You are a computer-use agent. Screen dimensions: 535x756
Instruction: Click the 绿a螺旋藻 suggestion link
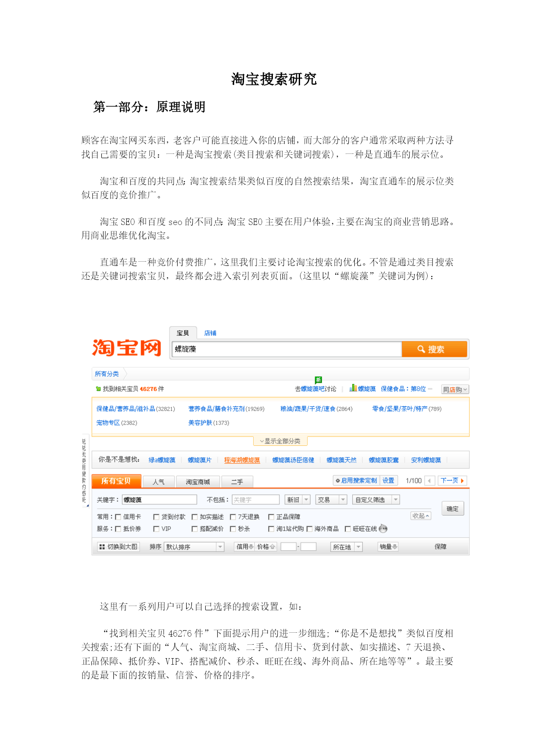[162, 460]
